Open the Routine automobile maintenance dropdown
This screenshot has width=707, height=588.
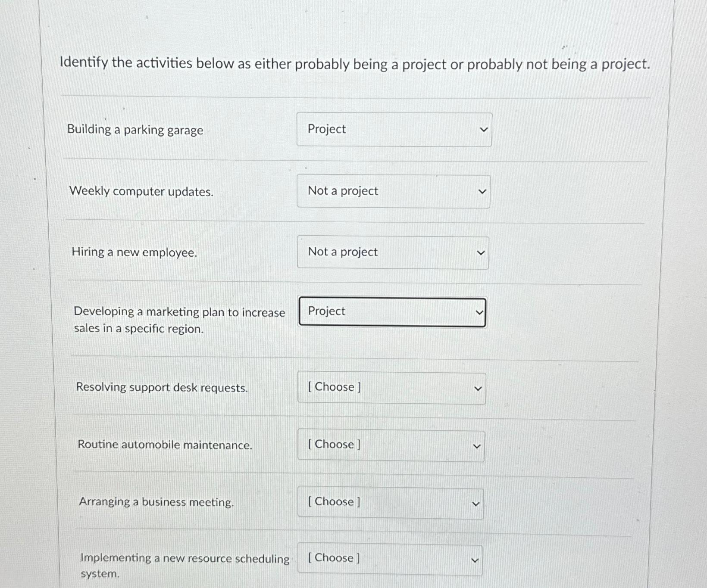pyautogui.click(x=390, y=445)
